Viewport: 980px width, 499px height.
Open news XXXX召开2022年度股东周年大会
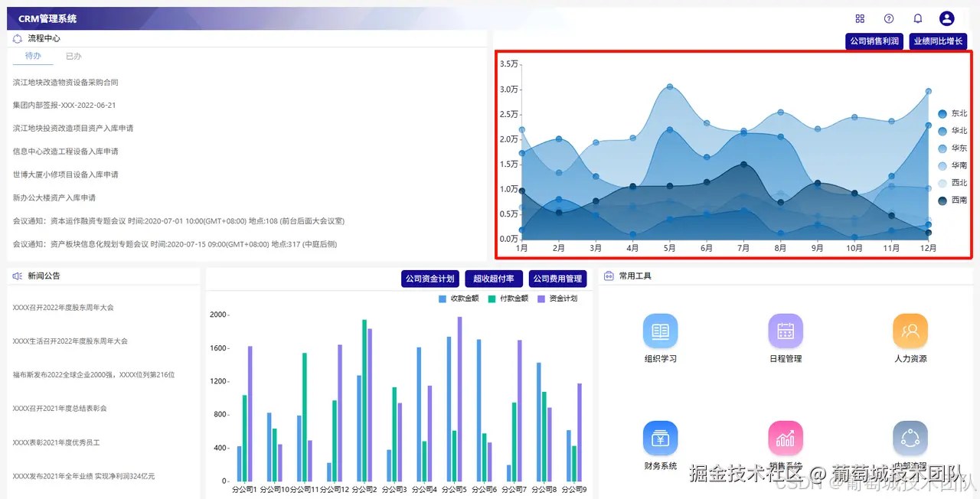pyautogui.click(x=64, y=307)
